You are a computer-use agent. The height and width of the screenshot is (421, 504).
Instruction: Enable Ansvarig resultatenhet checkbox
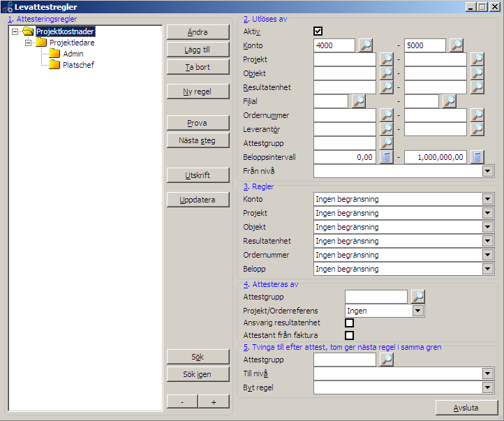350,323
